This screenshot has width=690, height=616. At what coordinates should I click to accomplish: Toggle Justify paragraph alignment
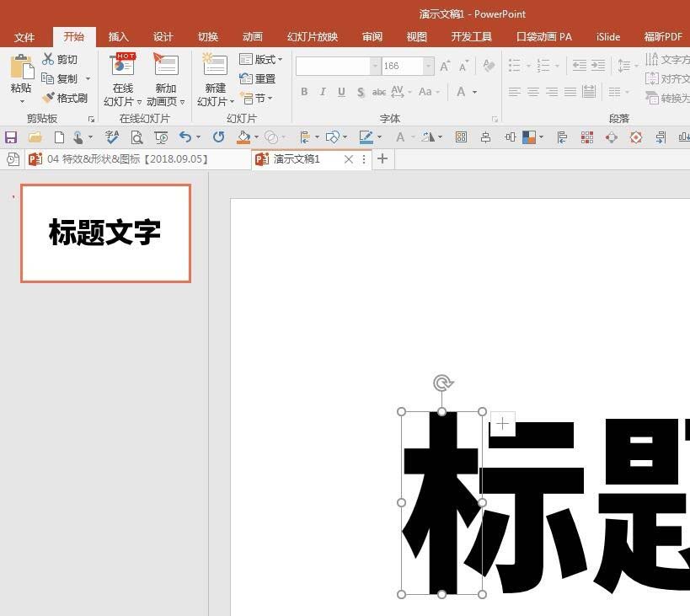570,92
